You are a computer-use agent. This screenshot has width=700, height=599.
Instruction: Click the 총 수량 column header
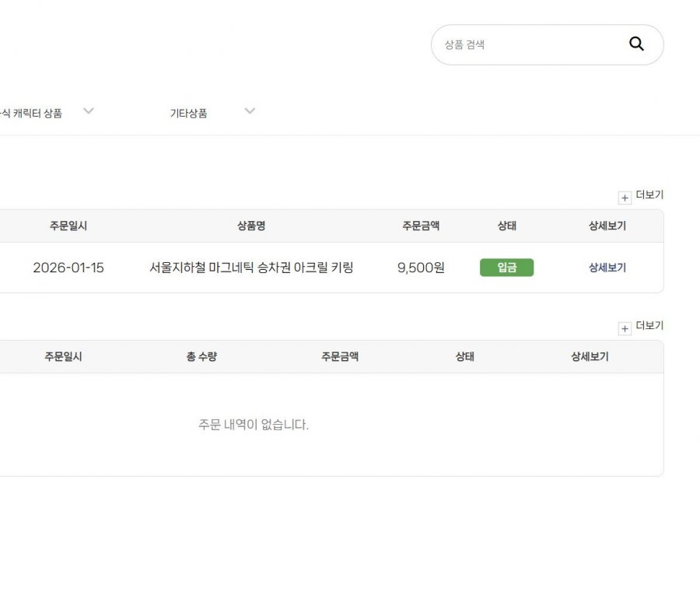tap(201, 357)
